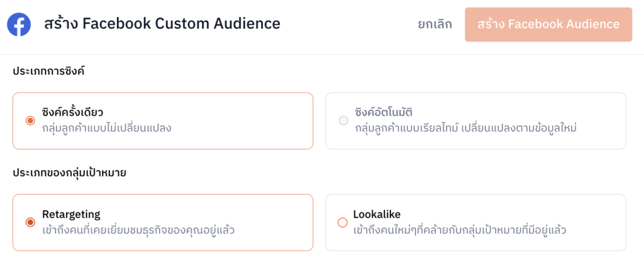The height and width of the screenshot is (264, 644).
Task: Click the กลุ่มลูกค้าแบบไม่เปลี่ยนแปลง description text
Action: [107, 128]
